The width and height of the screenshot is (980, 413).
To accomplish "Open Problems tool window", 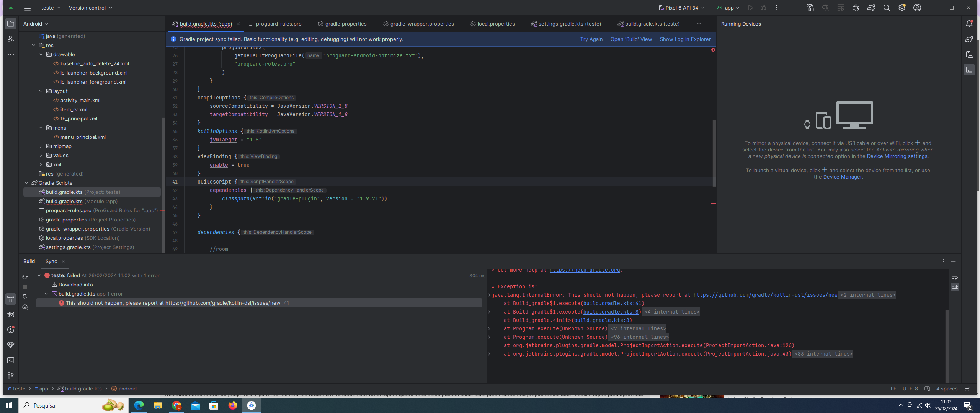I will (11, 330).
